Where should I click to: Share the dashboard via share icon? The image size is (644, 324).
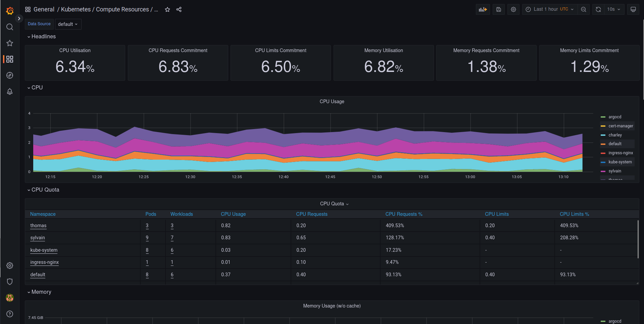[179, 9]
